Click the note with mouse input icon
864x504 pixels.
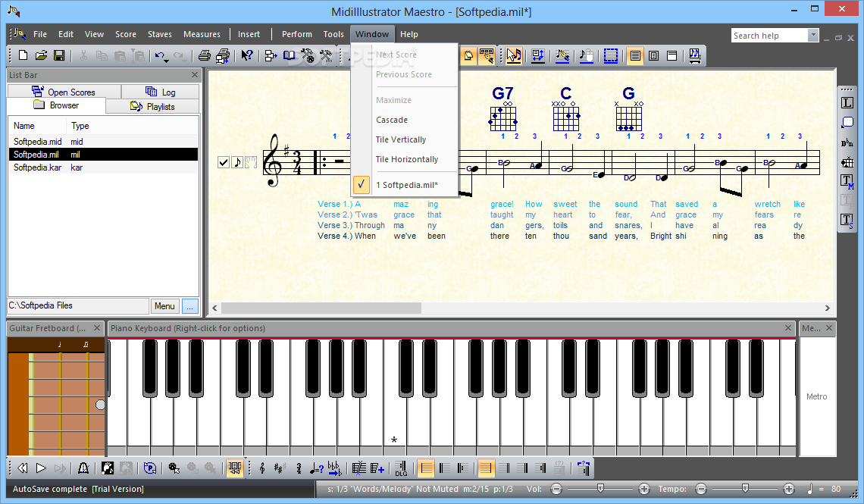(587, 55)
